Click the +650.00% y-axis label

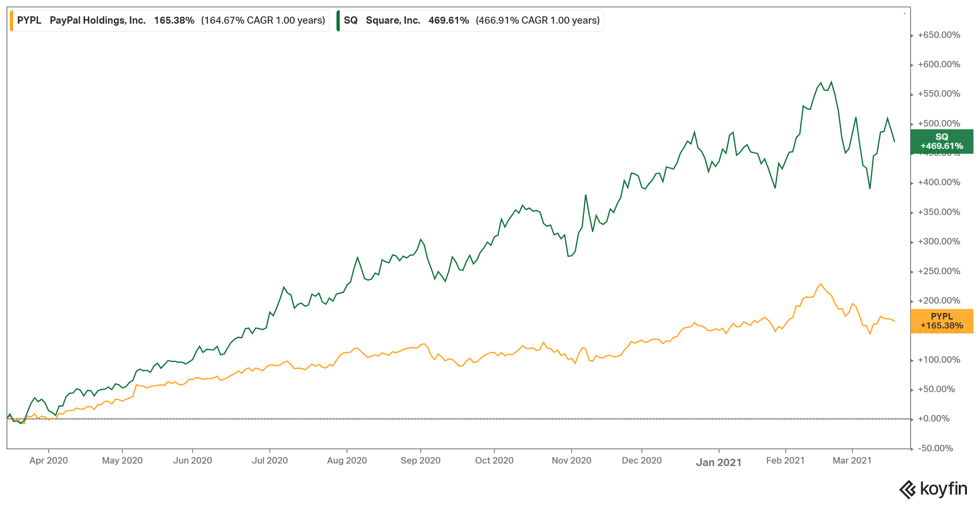click(939, 35)
